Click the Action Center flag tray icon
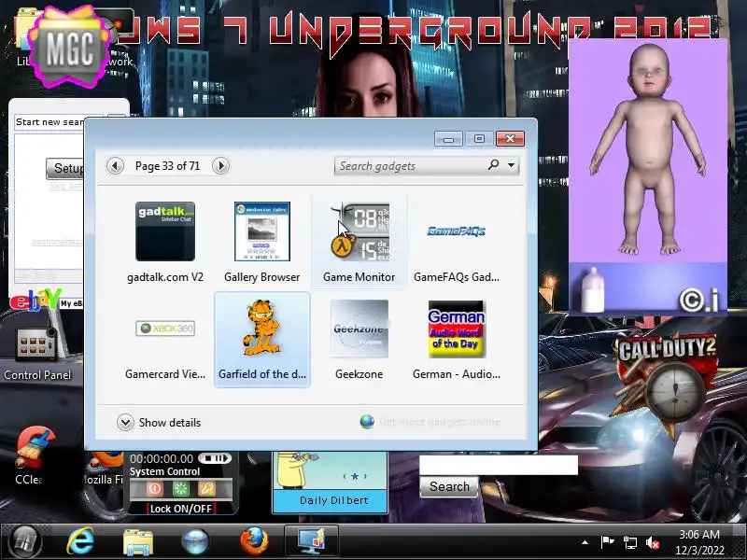747x560 pixels. pos(608,542)
